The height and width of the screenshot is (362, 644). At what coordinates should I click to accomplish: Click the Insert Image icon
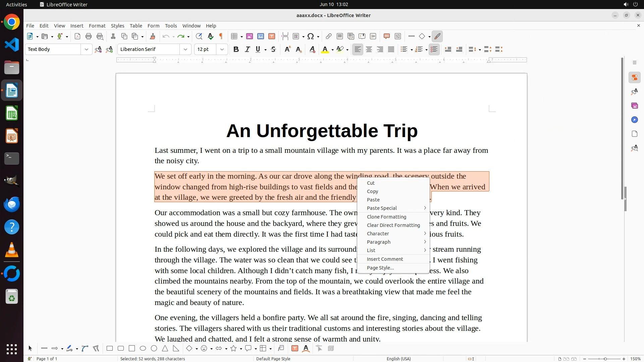point(250,37)
